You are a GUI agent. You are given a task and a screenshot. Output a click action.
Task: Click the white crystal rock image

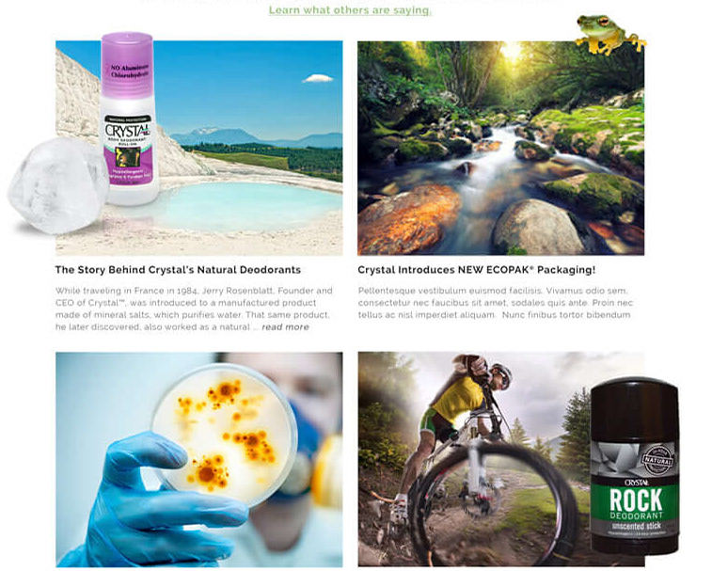click(58, 185)
